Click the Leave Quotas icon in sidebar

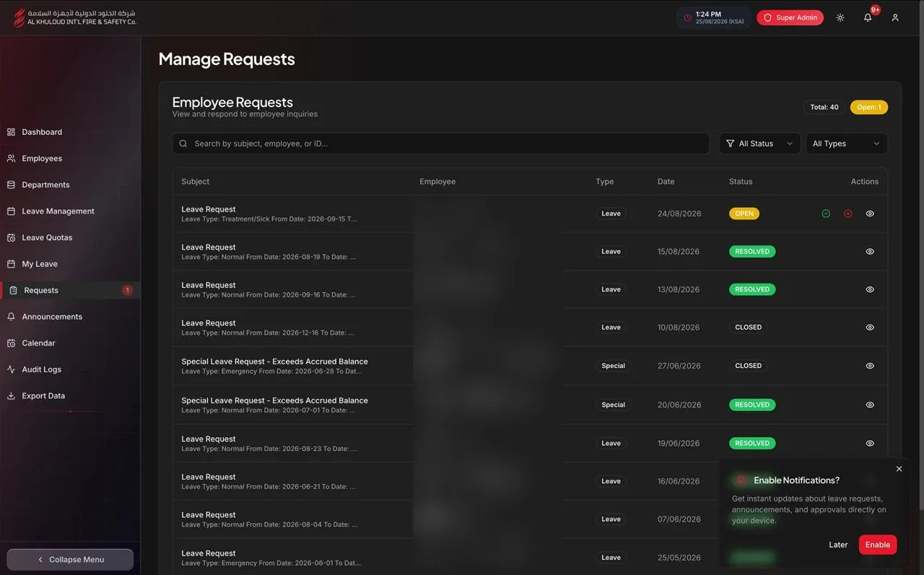point(11,237)
